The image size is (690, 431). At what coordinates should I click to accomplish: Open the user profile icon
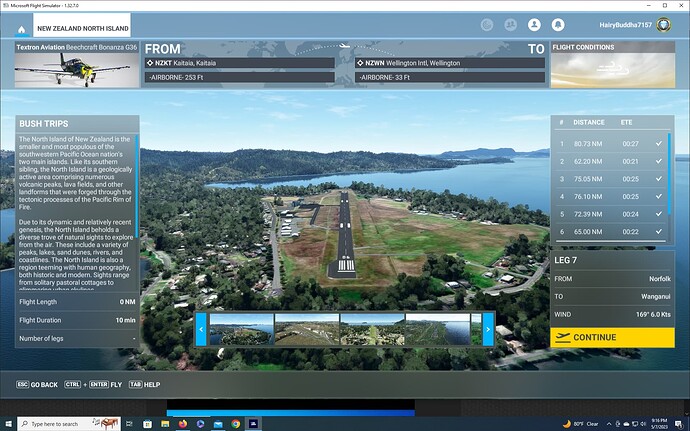tap(534, 25)
